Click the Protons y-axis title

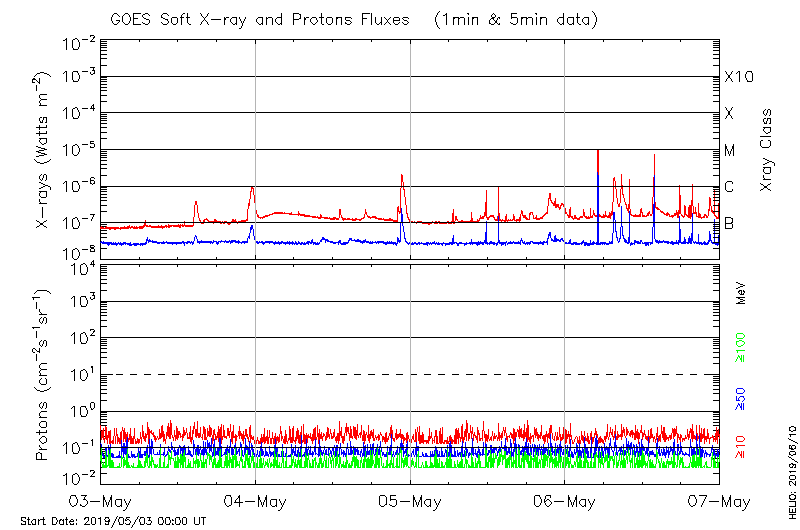[x=44, y=375]
